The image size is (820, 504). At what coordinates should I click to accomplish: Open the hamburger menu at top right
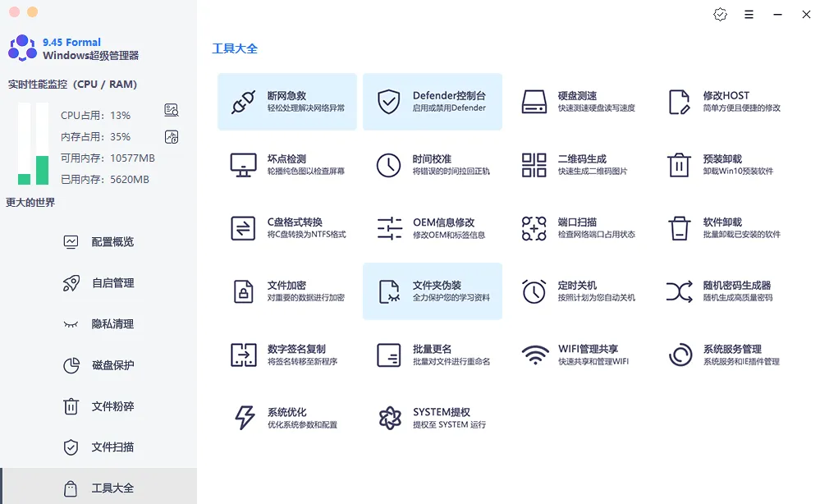pyautogui.click(x=749, y=14)
